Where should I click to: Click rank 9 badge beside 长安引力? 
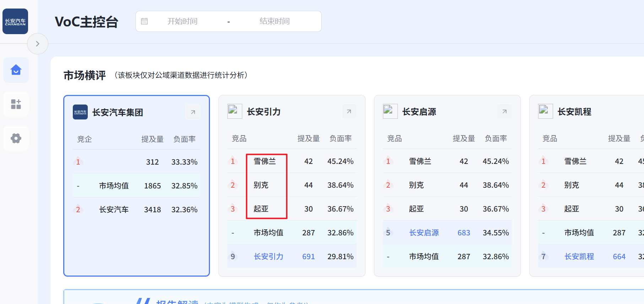click(x=233, y=256)
